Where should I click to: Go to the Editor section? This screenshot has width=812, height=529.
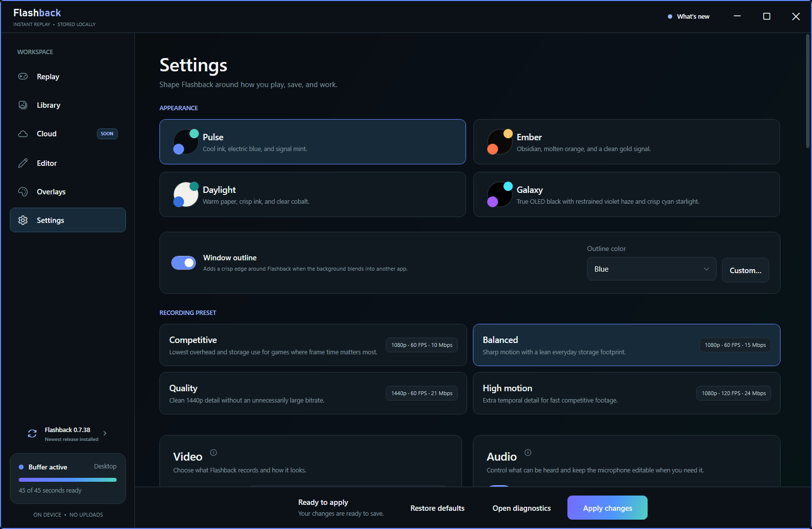(68, 163)
